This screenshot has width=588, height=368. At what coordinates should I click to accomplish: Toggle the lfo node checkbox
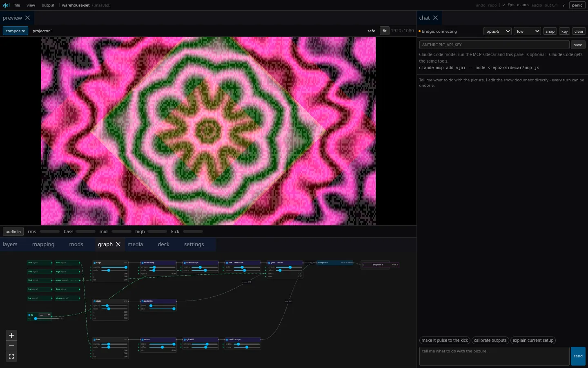pos(29,315)
